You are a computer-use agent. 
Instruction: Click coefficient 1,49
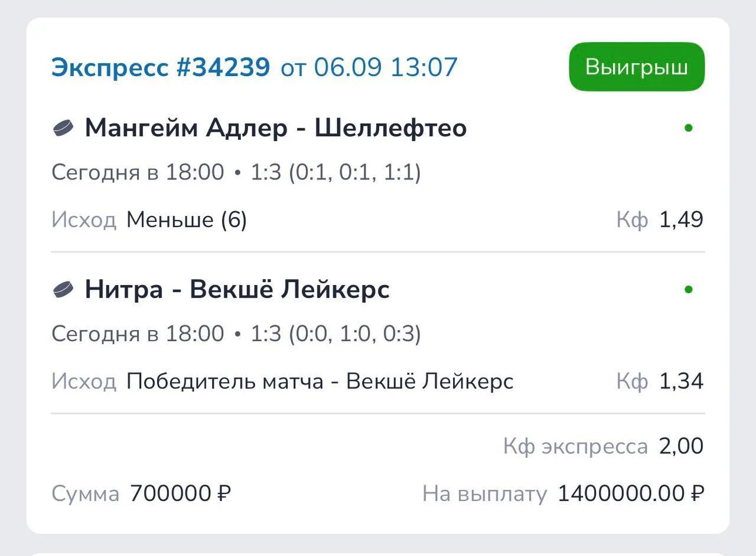pos(682,220)
